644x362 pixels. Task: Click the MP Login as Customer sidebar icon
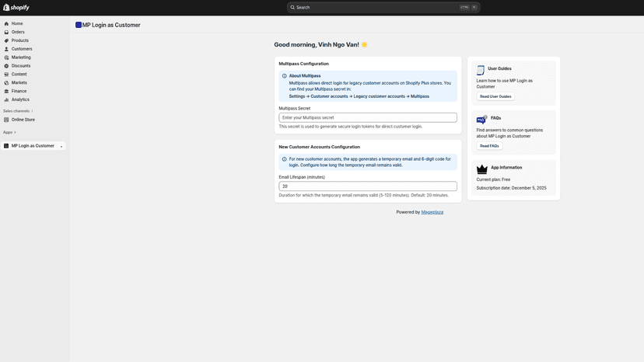coord(6,146)
